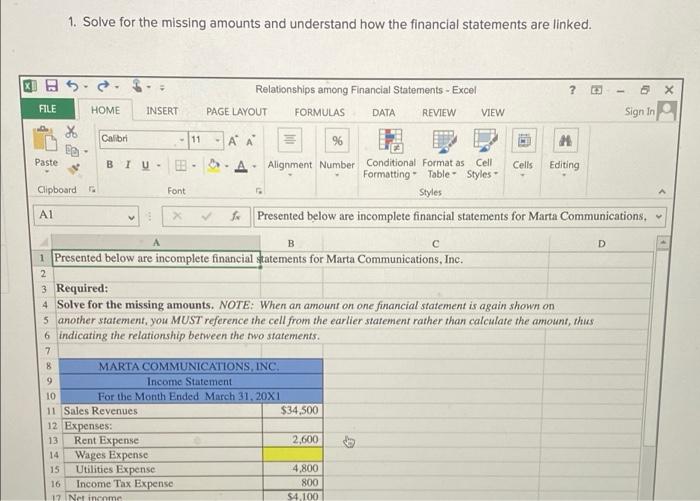The height and width of the screenshot is (501, 700).
Task: Expand the font color dropdown arrow
Action: pos(254,167)
